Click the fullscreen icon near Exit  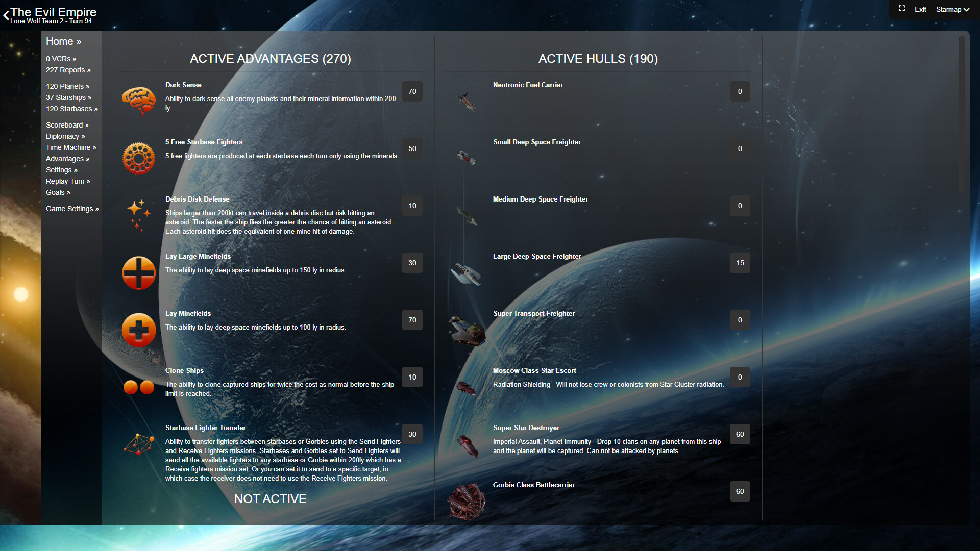pyautogui.click(x=901, y=9)
